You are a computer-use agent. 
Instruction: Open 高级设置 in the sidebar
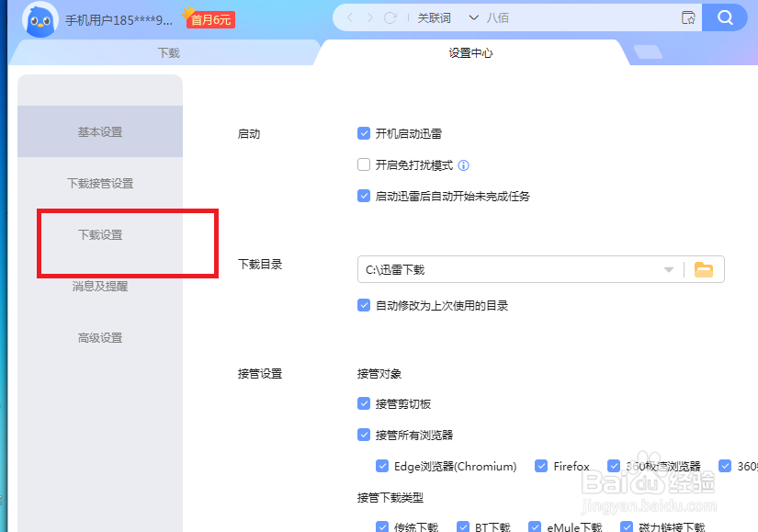[x=100, y=338]
